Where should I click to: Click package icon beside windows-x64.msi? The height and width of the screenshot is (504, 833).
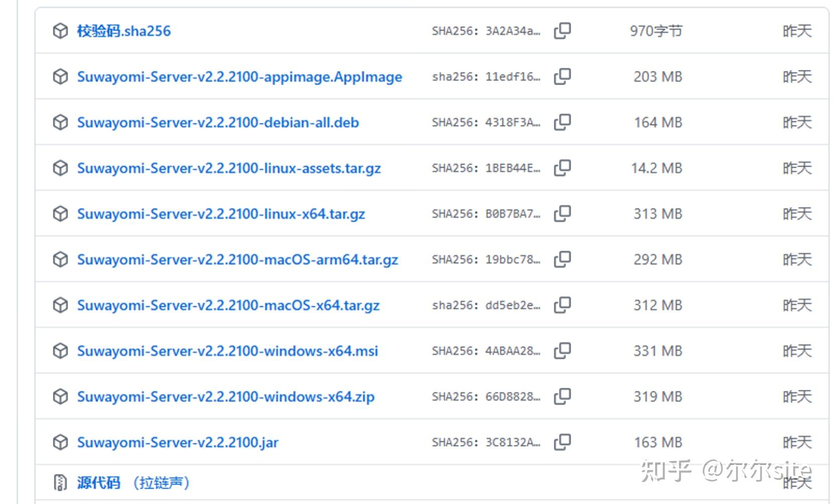(x=60, y=351)
